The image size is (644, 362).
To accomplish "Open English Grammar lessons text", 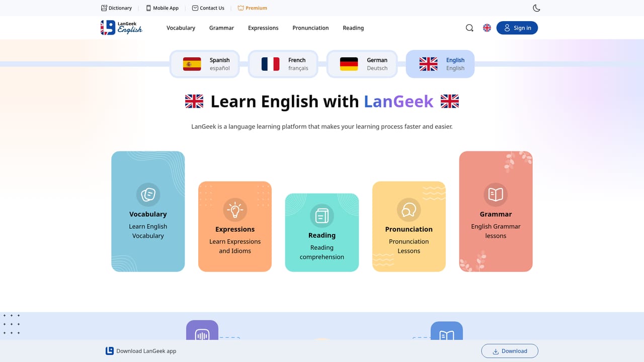I will tap(496, 231).
